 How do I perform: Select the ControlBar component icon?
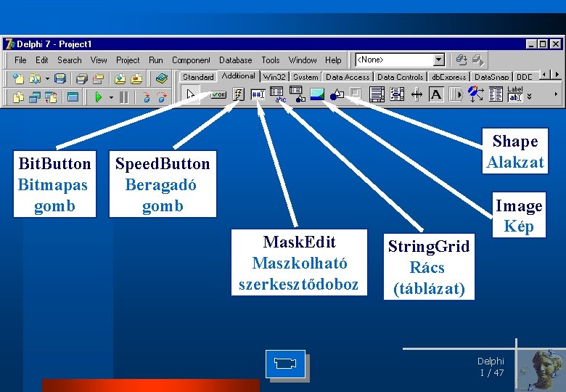coord(456,95)
